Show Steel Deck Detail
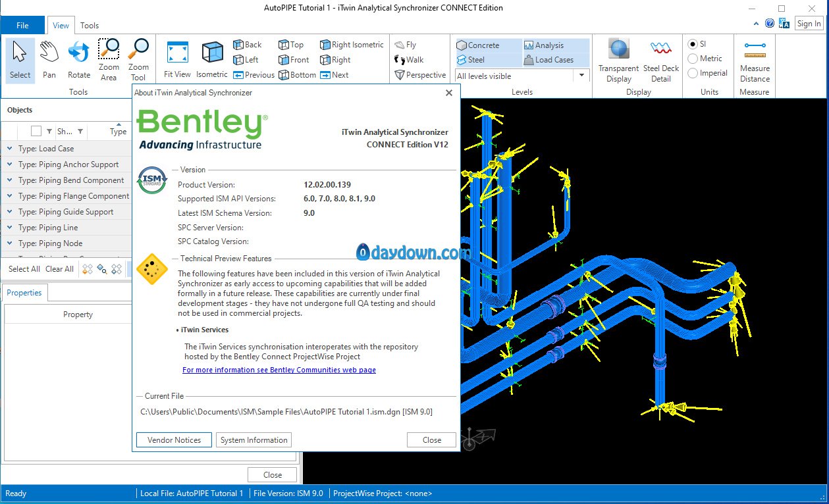The image size is (829, 504). (661, 59)
